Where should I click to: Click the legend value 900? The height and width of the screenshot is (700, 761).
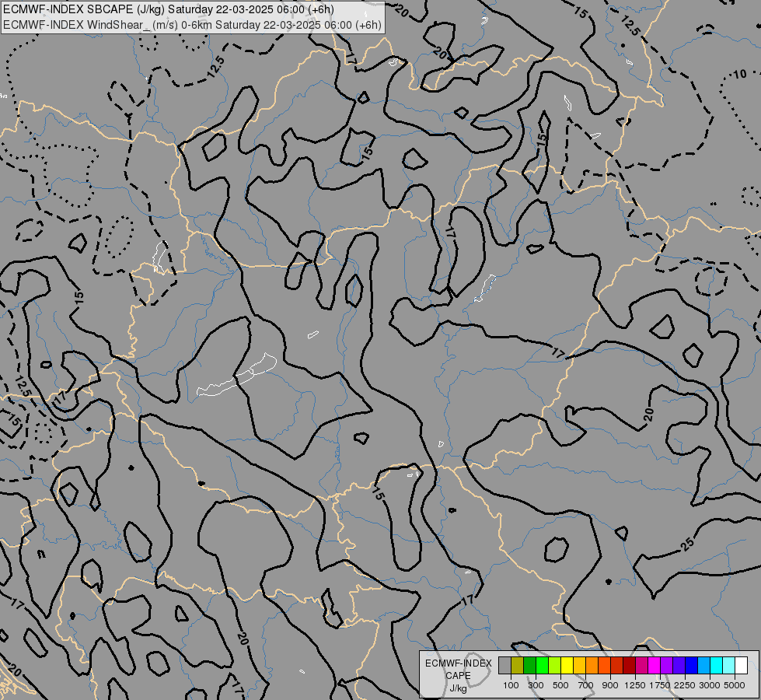[x=610, y=685]
